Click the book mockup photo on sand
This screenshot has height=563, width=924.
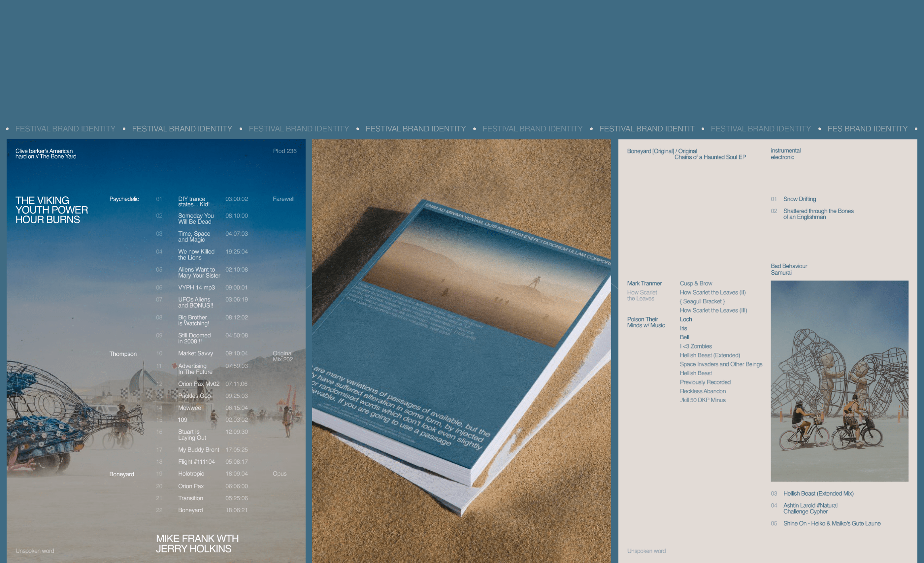pos(461,351)
